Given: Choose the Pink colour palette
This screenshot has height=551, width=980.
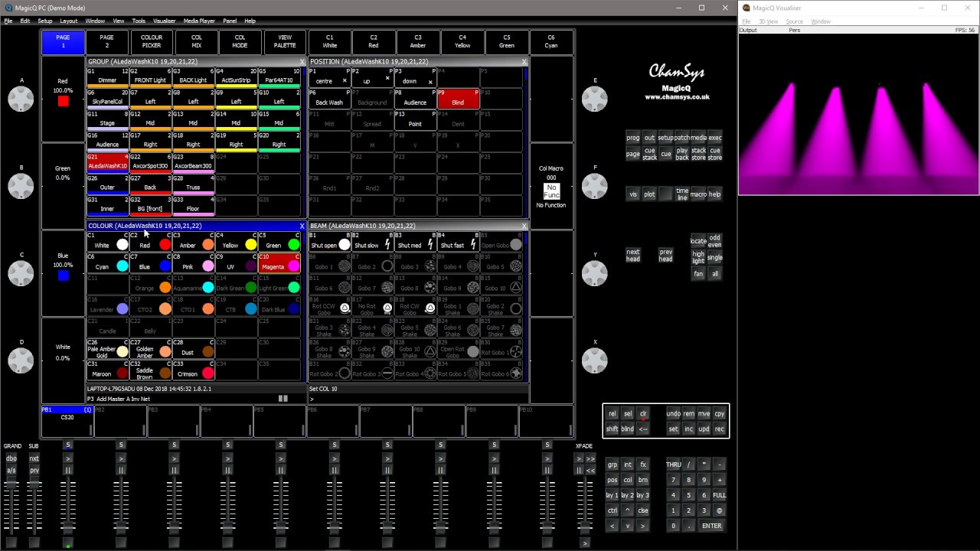Looking at the screenshot, I should 194,262.
